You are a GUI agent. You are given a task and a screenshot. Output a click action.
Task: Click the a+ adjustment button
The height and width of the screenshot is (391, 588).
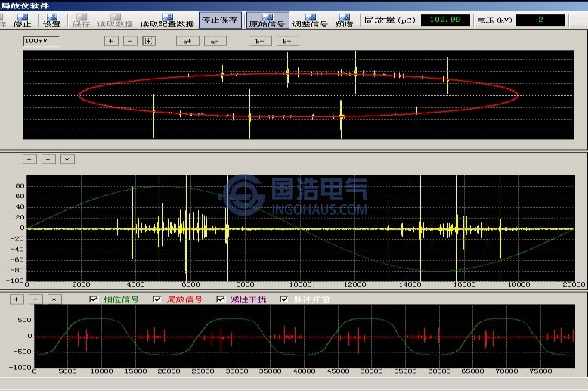click(x=186, y=41)
